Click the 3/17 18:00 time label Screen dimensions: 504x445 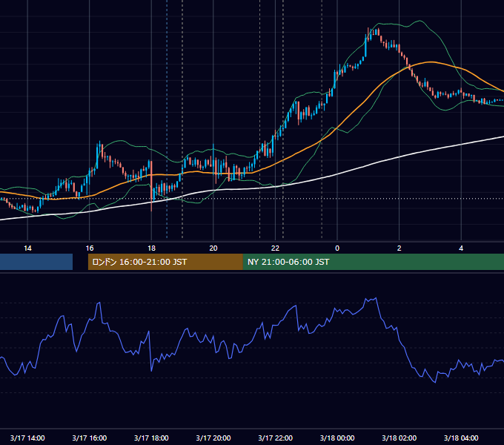151,438
